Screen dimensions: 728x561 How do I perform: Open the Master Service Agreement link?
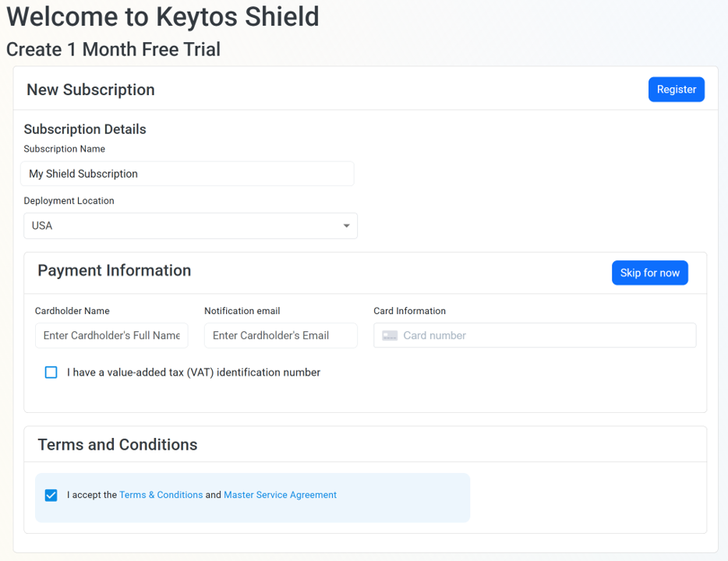[280, 495]
